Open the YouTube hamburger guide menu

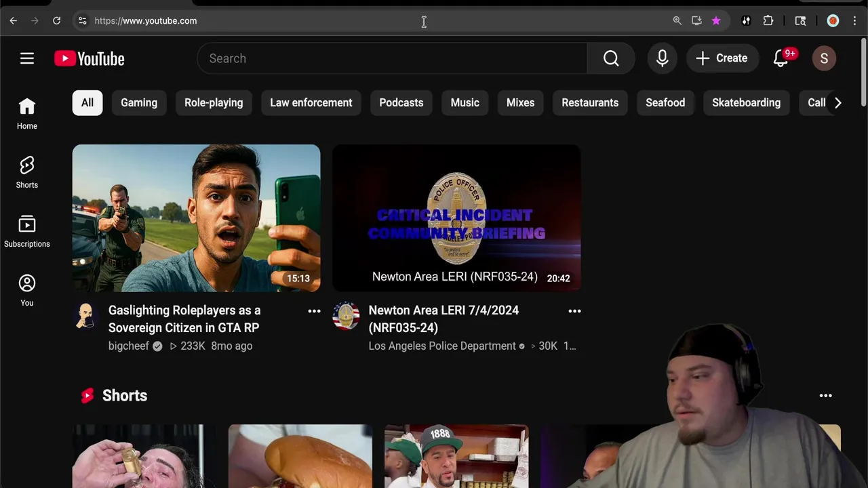click(27, 58)
